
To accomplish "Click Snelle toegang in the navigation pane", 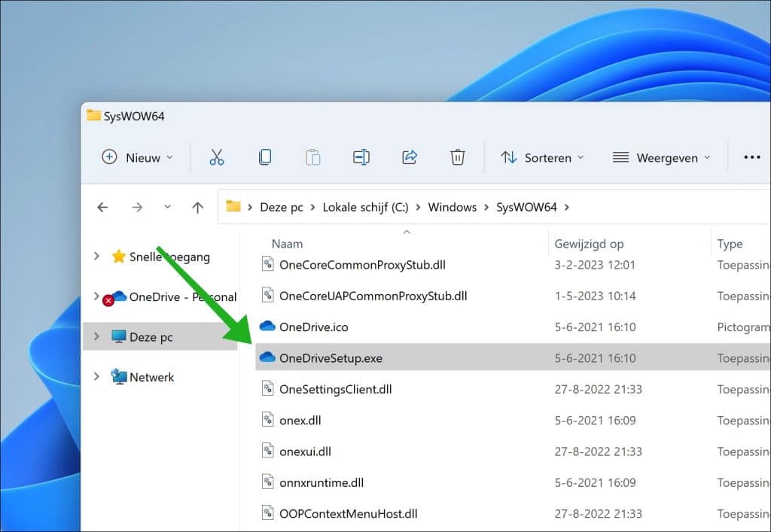I will click(x=169, y=257).
